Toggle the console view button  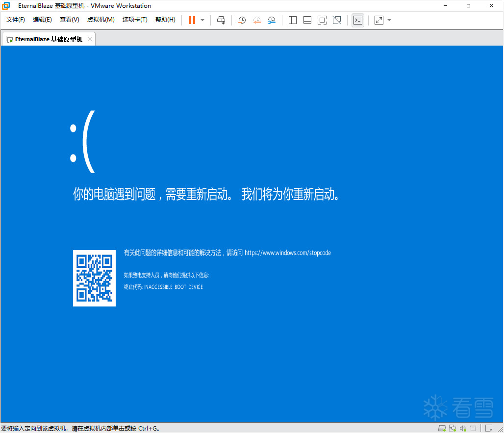(358, 20)
